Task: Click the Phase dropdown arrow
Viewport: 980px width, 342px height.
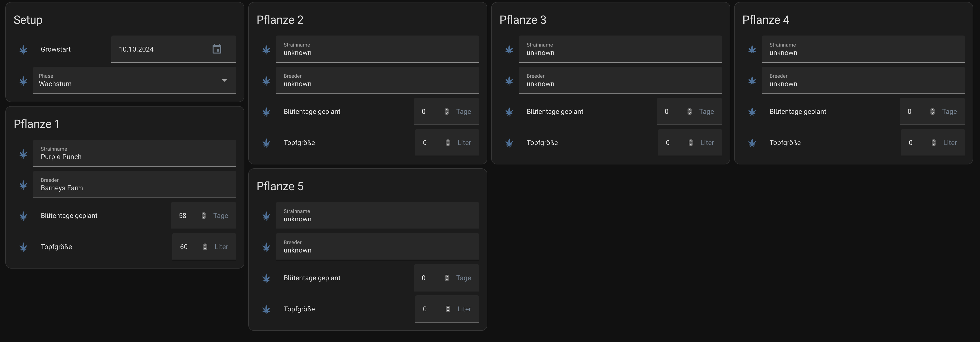Action: 224,80
